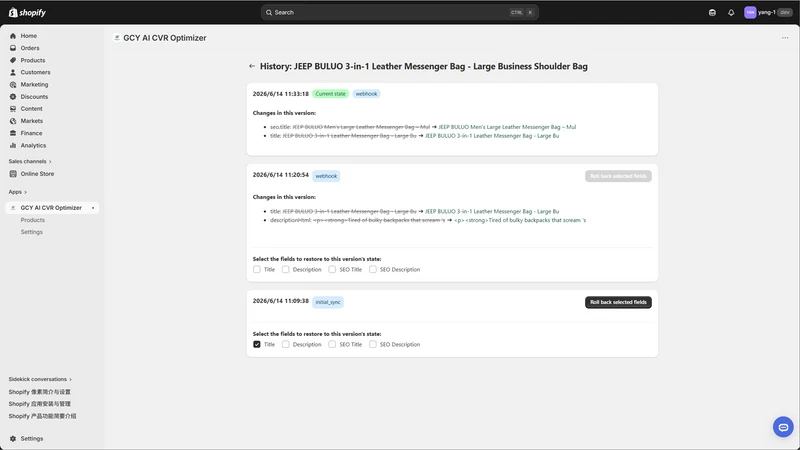Go to Customers in the sidebar

coord(35,72)
